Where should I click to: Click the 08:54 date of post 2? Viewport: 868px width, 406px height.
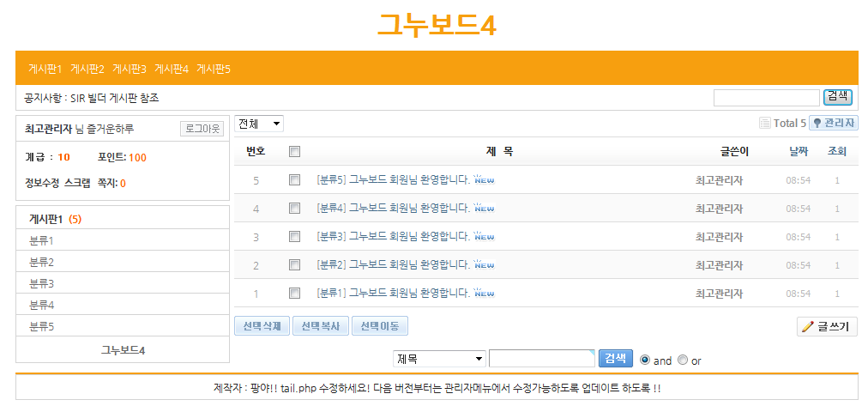tap(799, 264)
